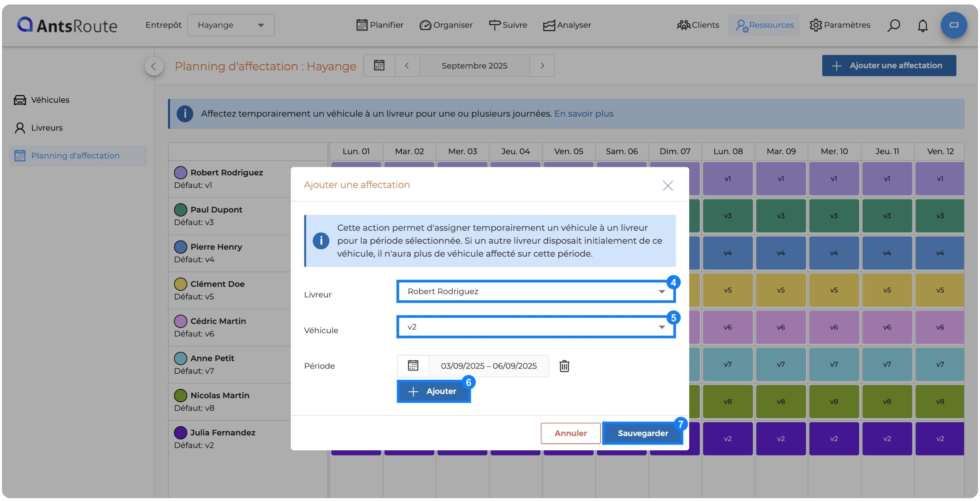This screenshot has width=980, height=501.
Task: Click v6 cell on Ven. 12
Action: (940, 327)
